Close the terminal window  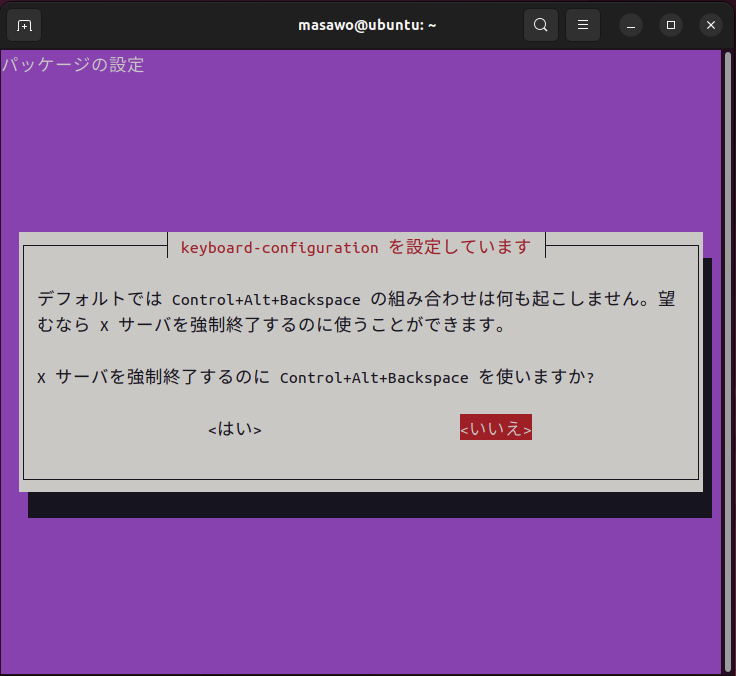pyautogui.click(x=711, y=25)
